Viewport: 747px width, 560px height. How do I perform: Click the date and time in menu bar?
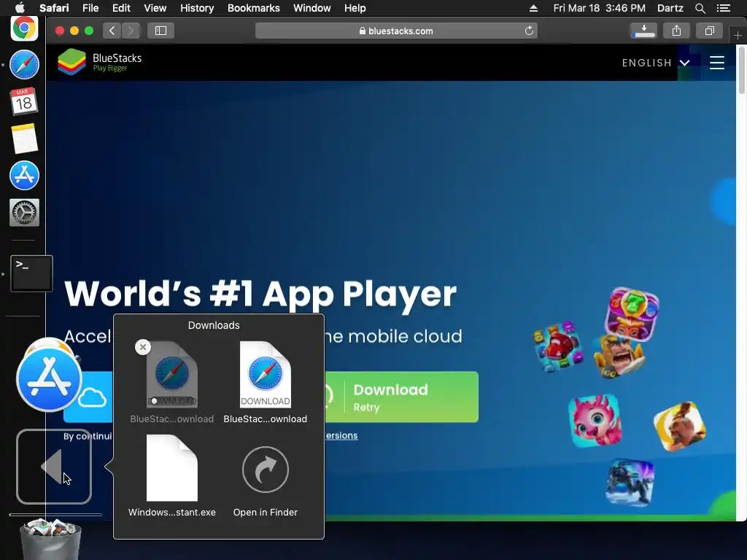[x=600, y=8]
